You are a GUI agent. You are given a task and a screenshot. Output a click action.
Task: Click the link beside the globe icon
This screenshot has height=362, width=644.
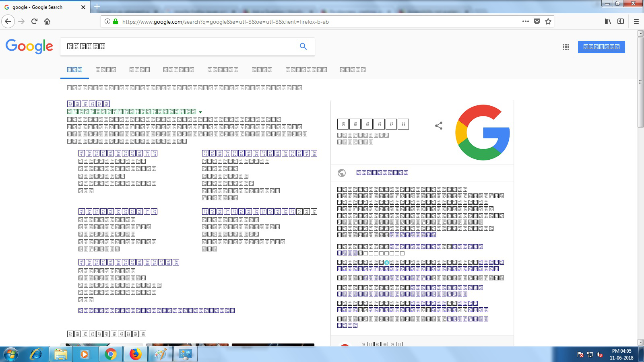(x=382, y=173)
